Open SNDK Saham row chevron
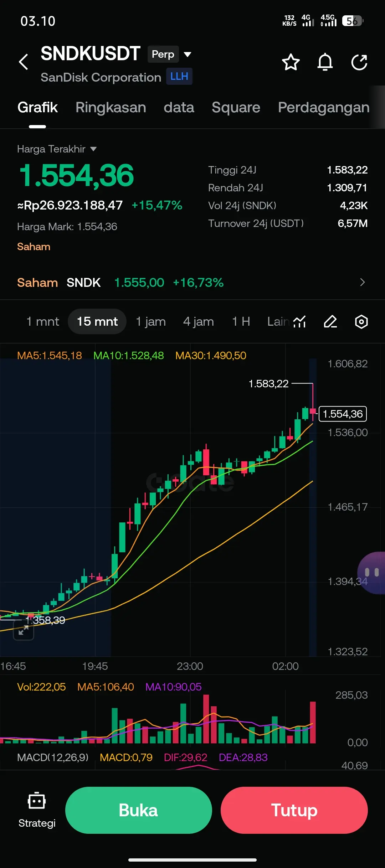Screen dimensions: 385x868 pyautogui.click(x=363, y=282)
